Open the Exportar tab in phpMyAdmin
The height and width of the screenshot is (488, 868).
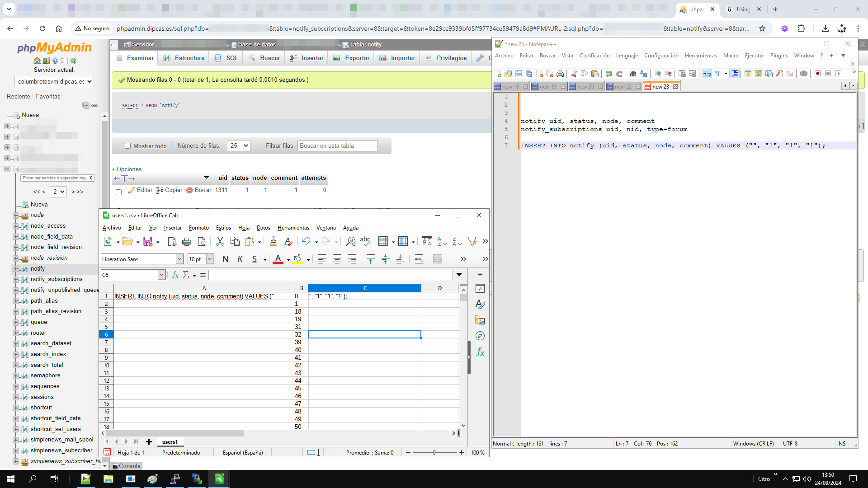[351, 58]
